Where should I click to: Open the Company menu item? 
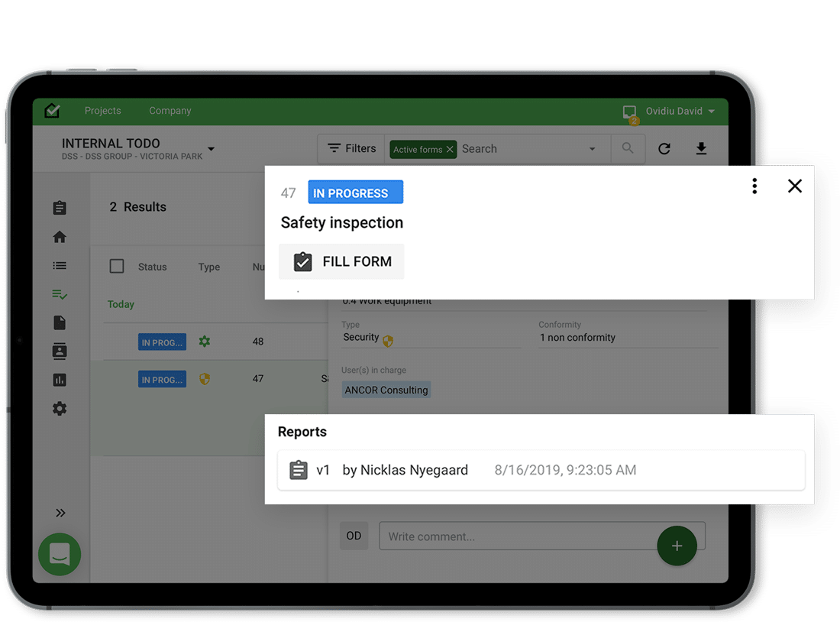170,111
